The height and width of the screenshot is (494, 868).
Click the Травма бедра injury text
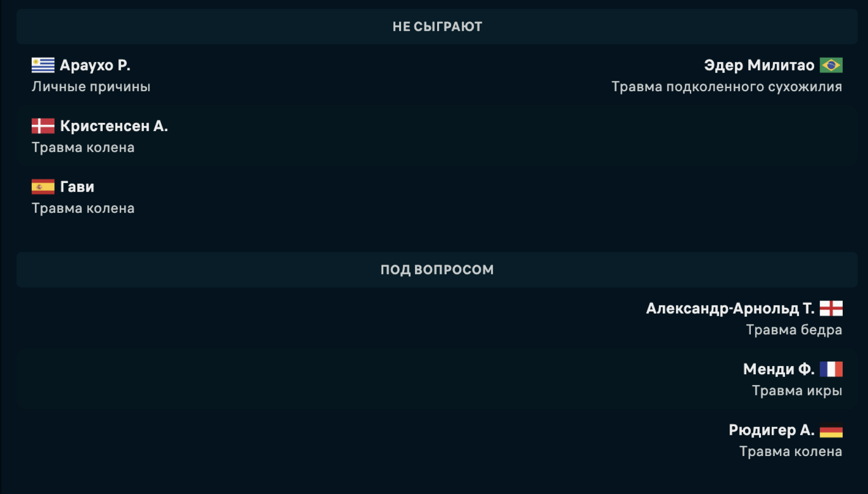tap(794, 330)
